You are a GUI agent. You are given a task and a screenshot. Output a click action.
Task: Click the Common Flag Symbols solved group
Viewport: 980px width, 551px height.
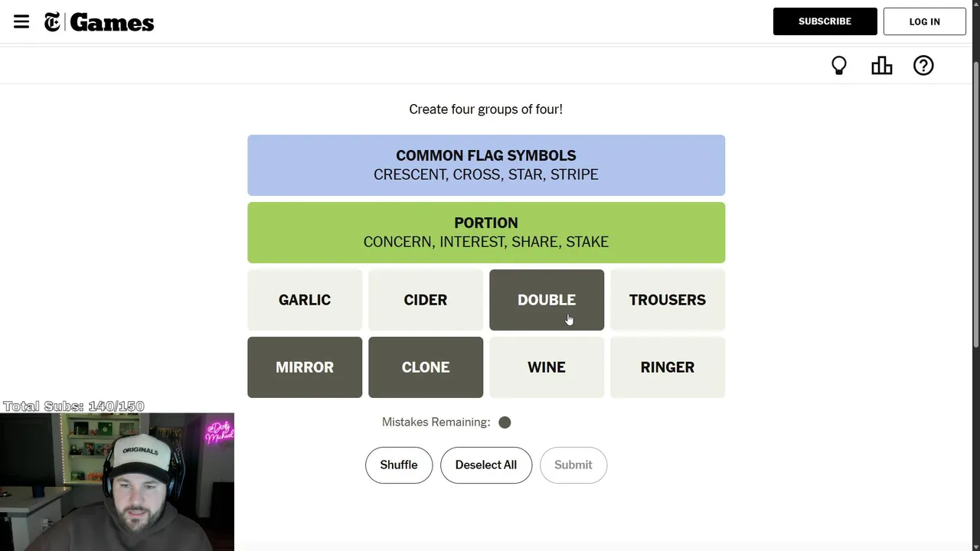(486, 165)
